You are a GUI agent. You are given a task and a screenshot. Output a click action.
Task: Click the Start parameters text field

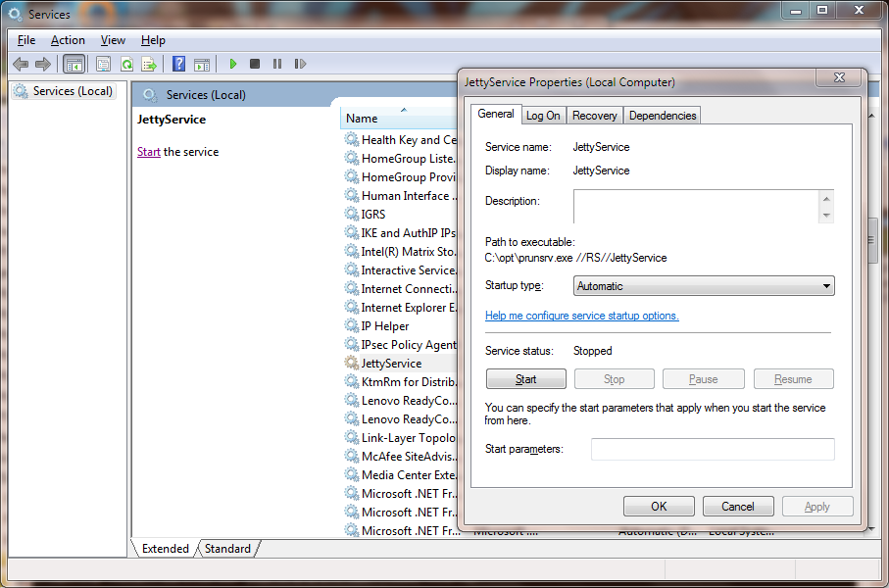click(713, 449)
